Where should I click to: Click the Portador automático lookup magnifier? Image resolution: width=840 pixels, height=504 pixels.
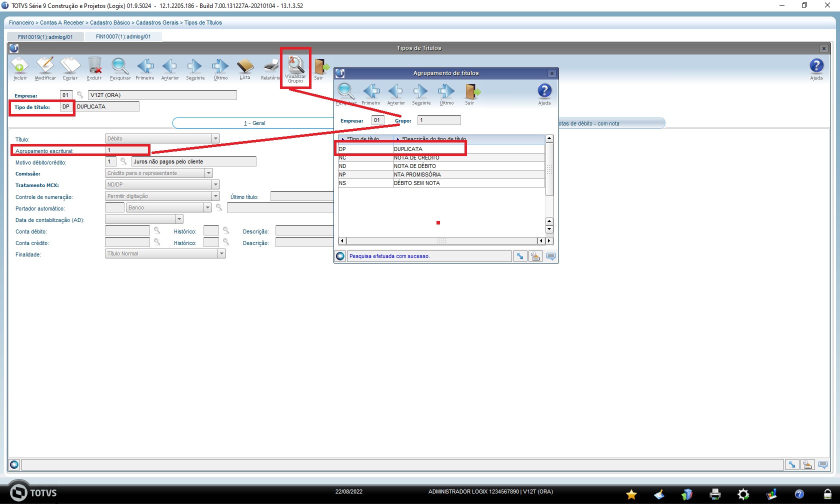click(x=218, y=207)
